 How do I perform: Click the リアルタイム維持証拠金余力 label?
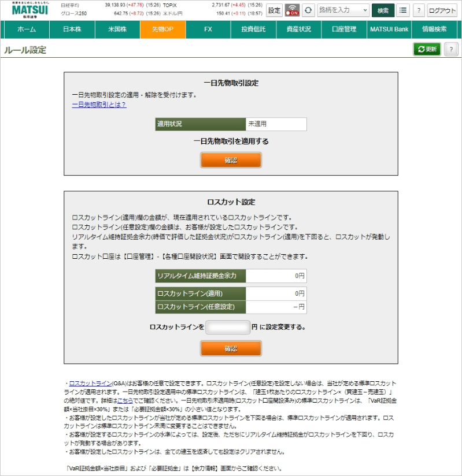click(x=201, y=276)
